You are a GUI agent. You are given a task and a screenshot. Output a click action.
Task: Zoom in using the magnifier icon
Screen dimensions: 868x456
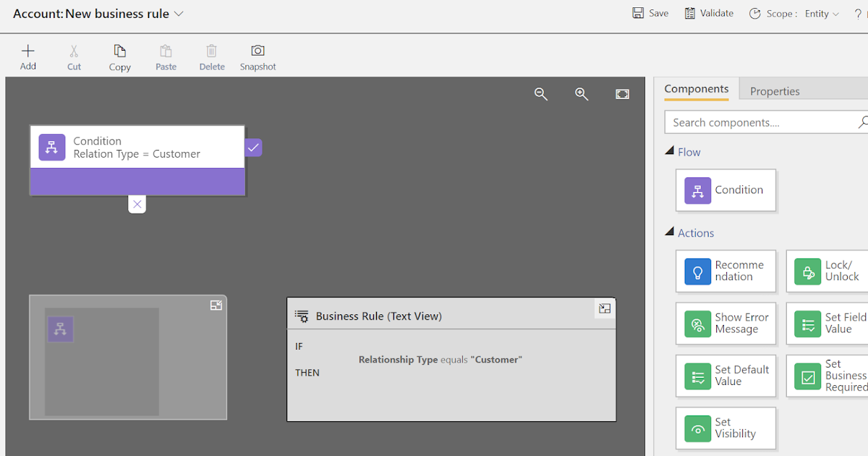(x=582, y=94)
